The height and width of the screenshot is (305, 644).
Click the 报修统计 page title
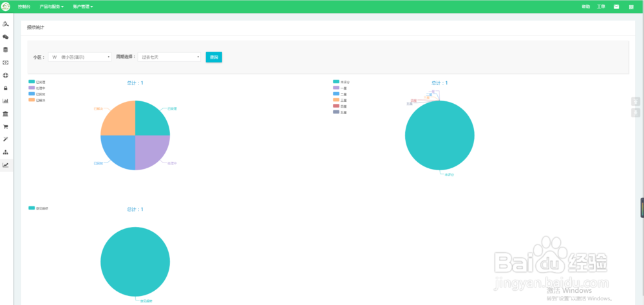click(35, 28)
